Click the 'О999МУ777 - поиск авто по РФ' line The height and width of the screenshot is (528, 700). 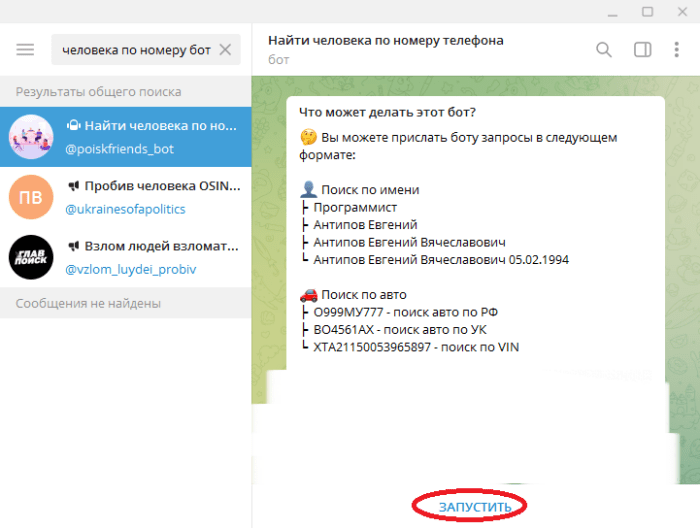[x=405, y=312]
